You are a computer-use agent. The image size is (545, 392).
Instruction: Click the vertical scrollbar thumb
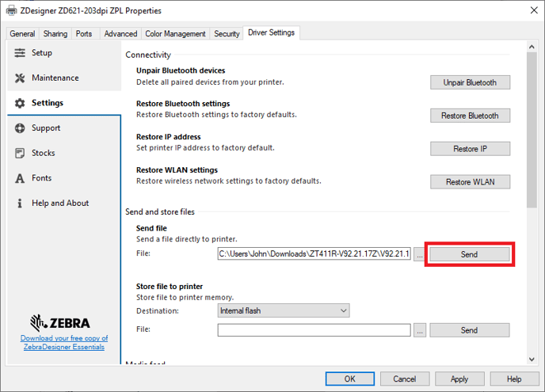(532, 130)
